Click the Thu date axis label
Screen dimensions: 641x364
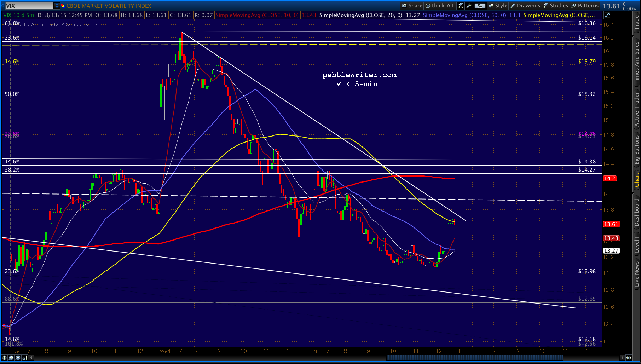[x=314, y=351]
